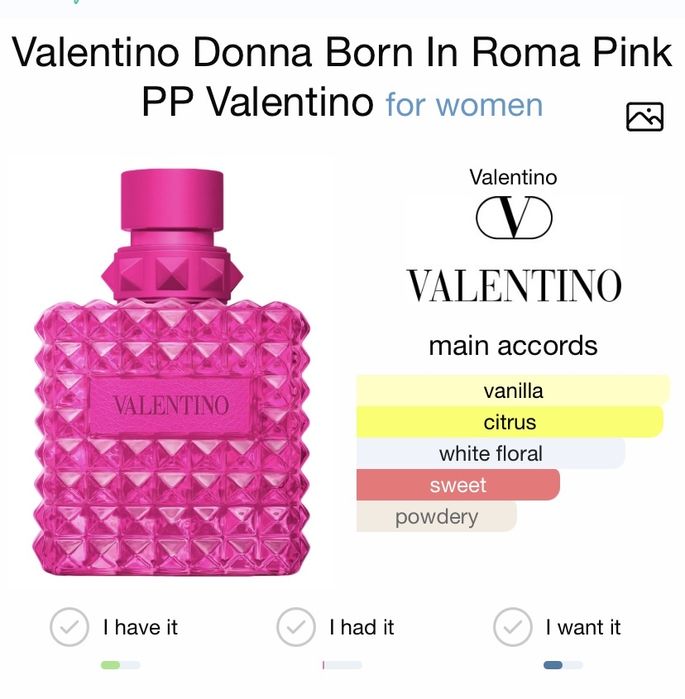The width and height of the screenshot is (685, 699).
Task: Select the white floral accord bar
Action: (490, 453)
